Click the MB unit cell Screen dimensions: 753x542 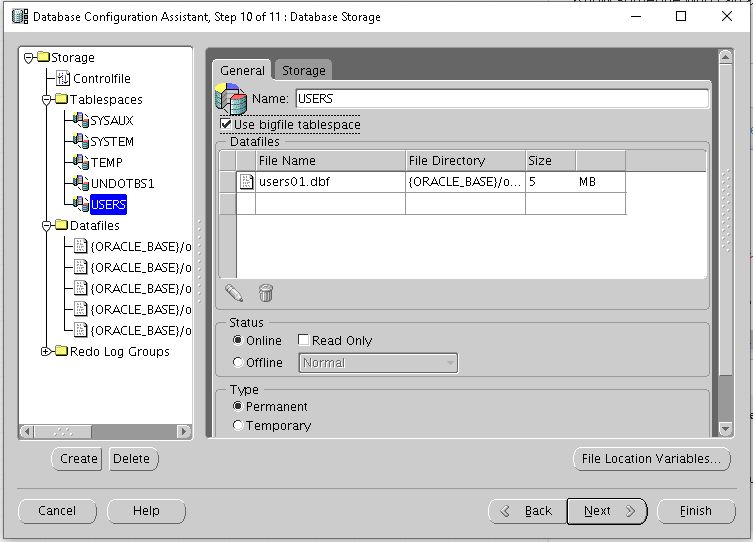pos(600,181)
